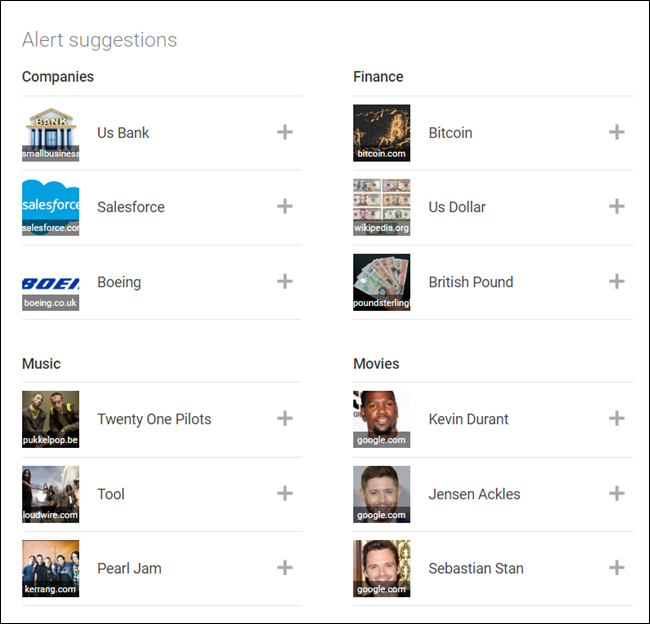Open the Kevin Durant photo thumbnail
This screenshot has height=624, width=650.
[x=381, y=419]
